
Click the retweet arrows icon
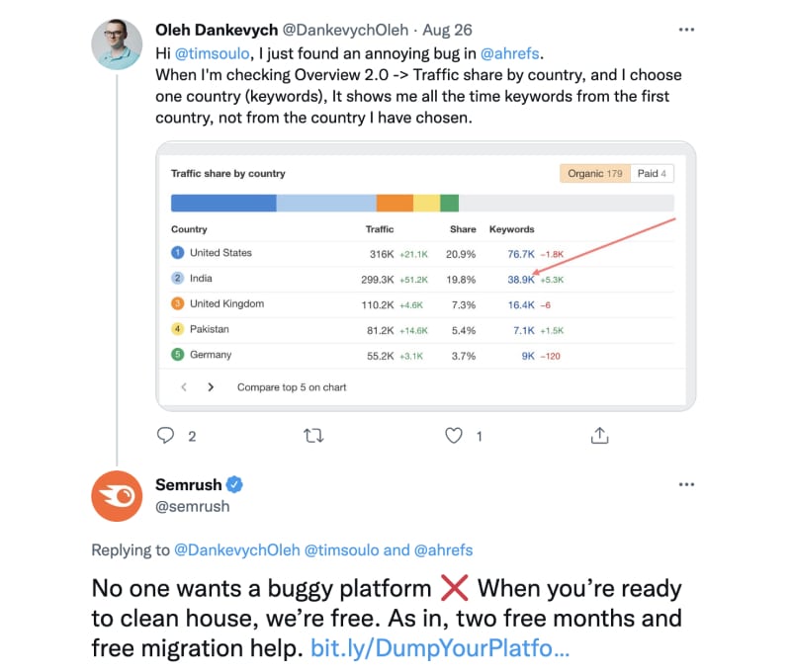click(x=313, y=436)
